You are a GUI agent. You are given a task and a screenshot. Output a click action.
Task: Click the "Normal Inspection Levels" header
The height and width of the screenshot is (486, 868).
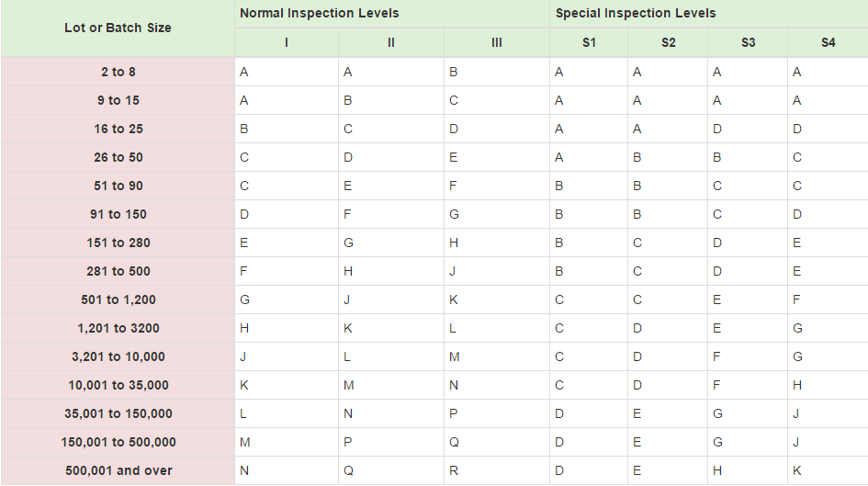(x=319, y=14)
